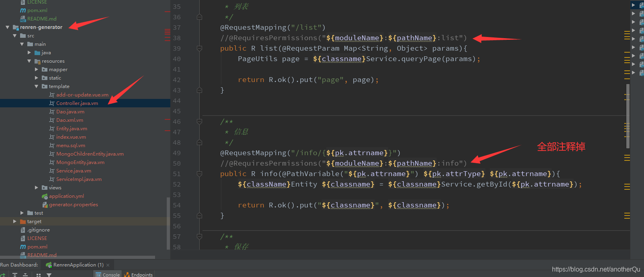Open ServiceImpl.java.vm template file
Image resolution: width=644 pixels, height=277 pixels.
(79, 179)
